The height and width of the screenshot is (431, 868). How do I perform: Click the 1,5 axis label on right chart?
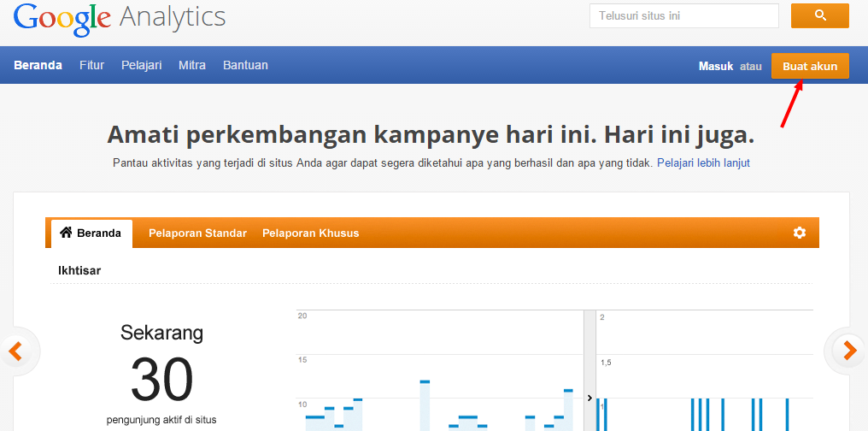tap(606, 363)
